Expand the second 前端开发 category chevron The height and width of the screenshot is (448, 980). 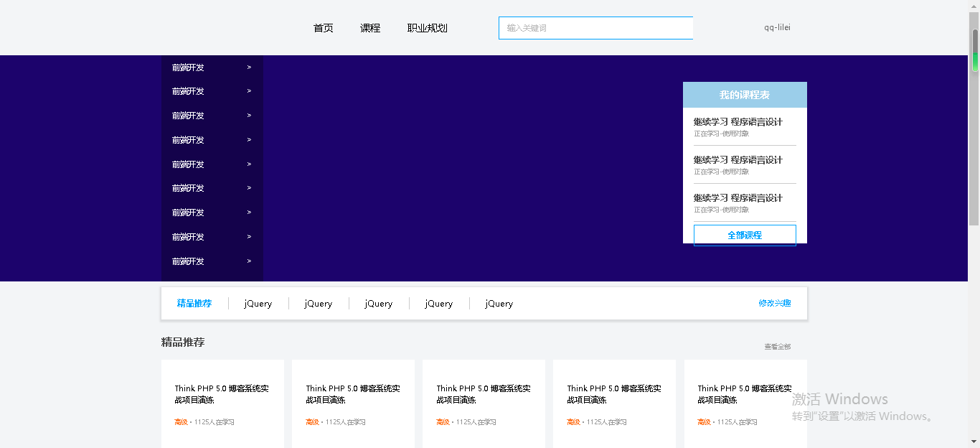point(249,90)
